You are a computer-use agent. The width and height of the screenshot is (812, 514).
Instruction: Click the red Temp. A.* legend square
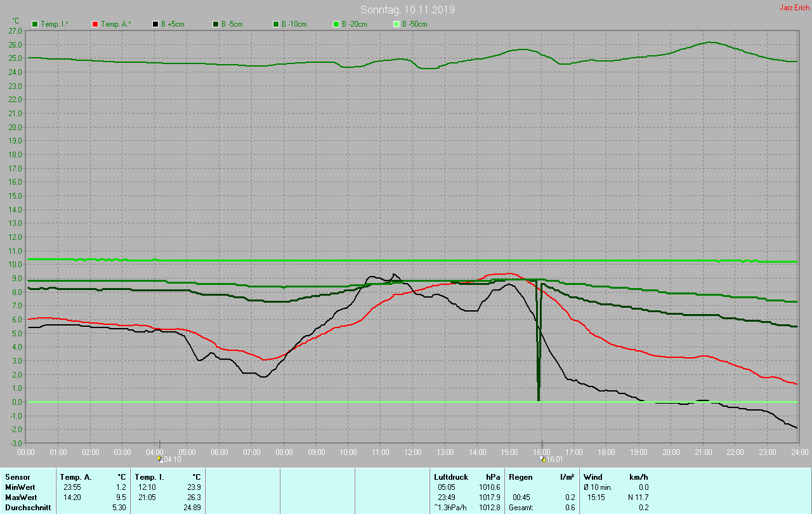point(95,24)
